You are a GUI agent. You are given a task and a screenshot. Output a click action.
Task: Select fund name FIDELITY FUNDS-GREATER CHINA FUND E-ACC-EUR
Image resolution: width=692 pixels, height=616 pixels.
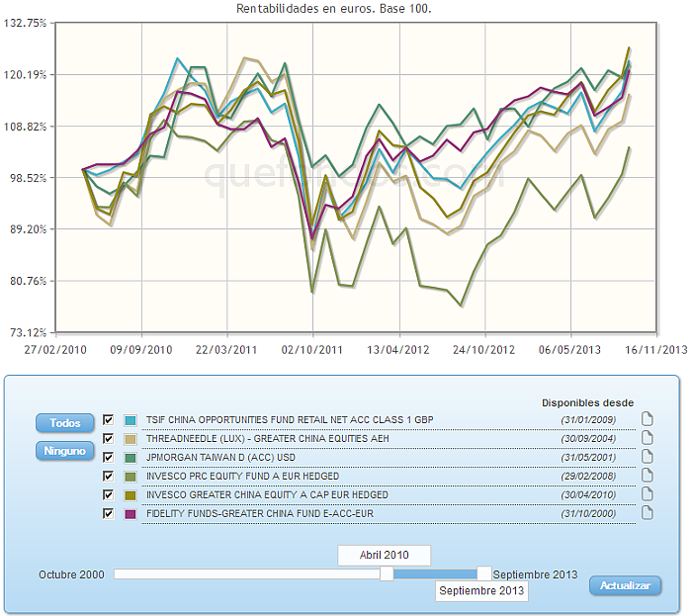click(260, 513)
